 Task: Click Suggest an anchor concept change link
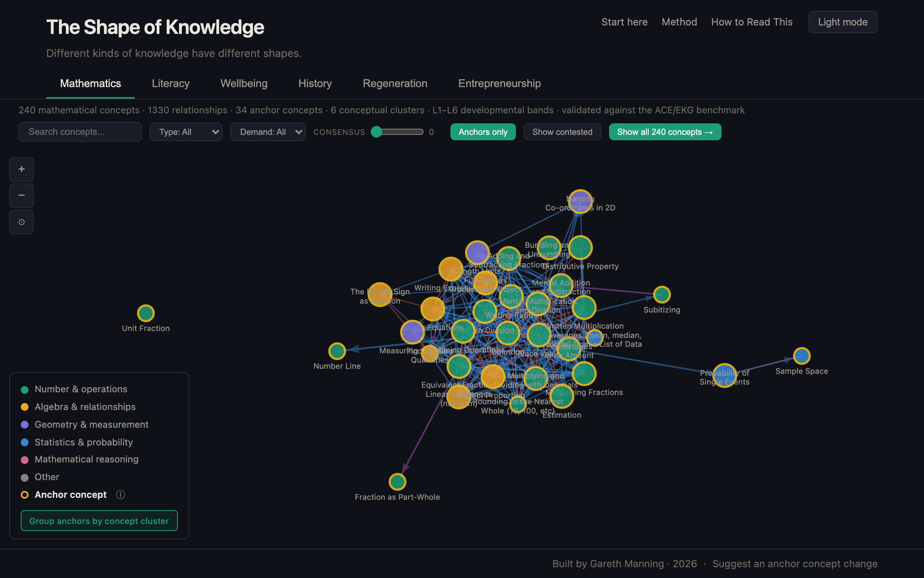(795, 564)
